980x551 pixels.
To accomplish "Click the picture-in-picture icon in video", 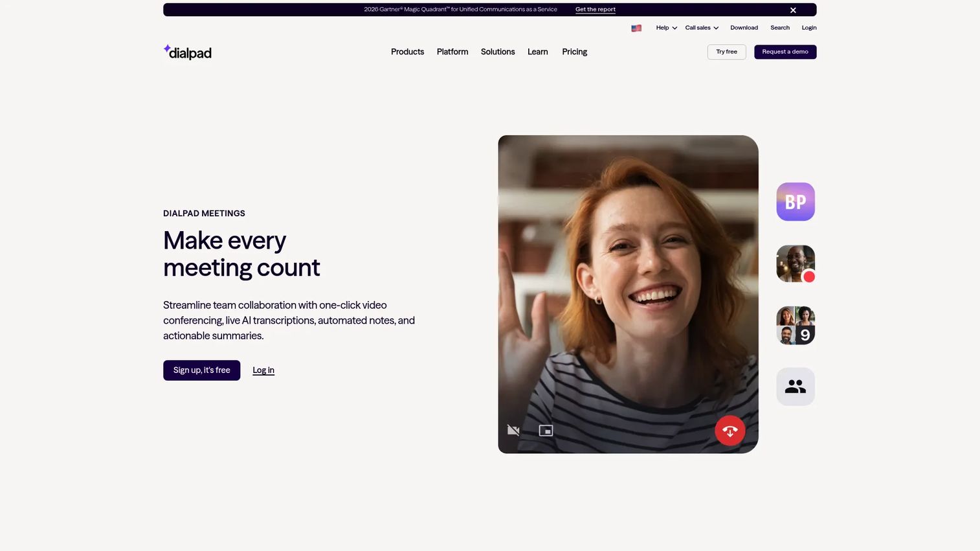I will pos(546,431).
